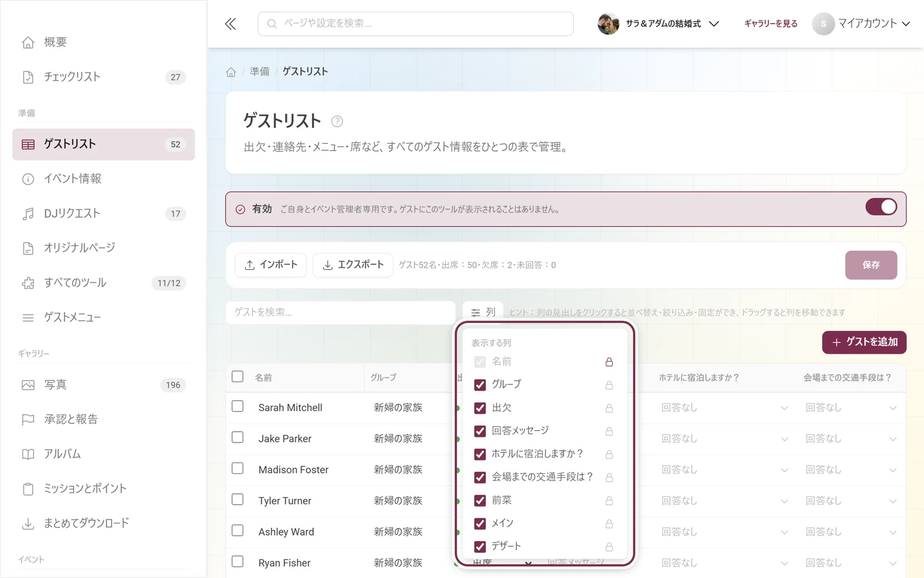The image size is (924, 578).
Task: Open Jake Parker's hotel answer dropdown
Action: click(724, 439)
